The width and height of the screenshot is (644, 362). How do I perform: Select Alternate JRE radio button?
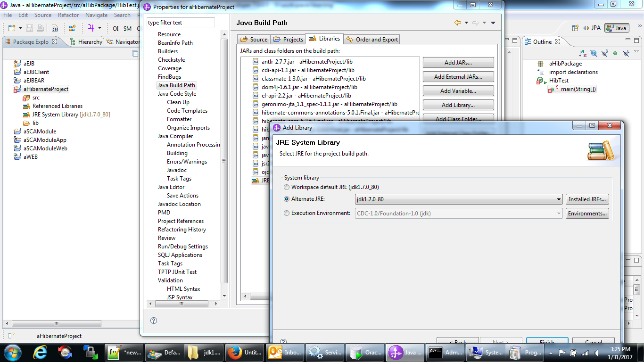(x=287, y=199)
